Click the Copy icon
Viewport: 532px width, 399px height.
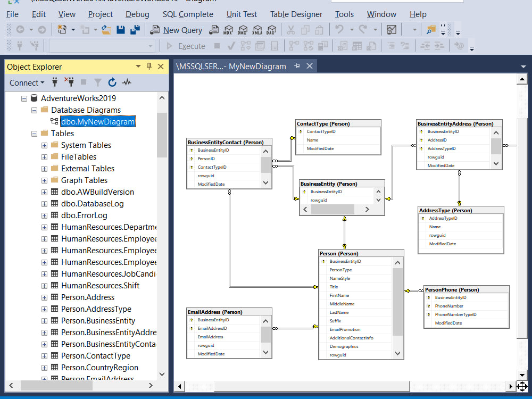click(x=305, y=30)
